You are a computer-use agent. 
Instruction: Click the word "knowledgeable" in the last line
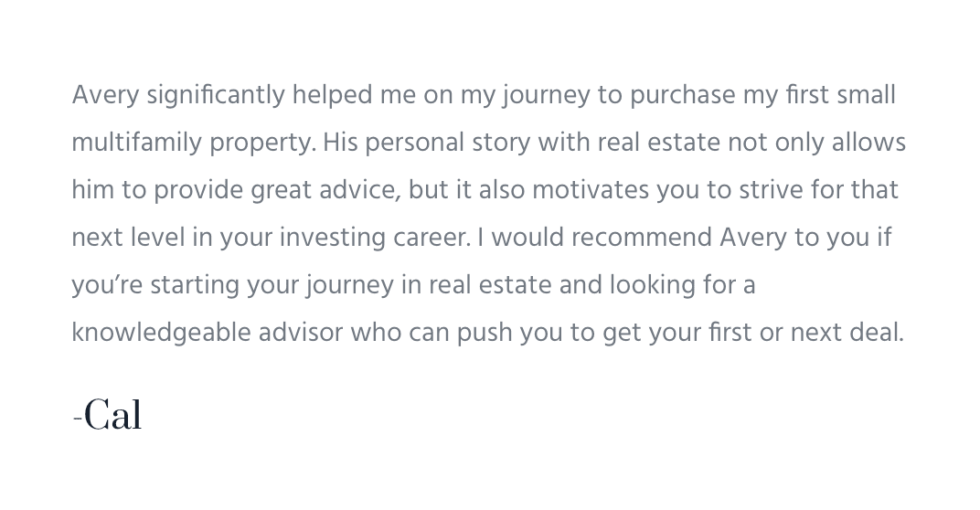click(161, 333)
